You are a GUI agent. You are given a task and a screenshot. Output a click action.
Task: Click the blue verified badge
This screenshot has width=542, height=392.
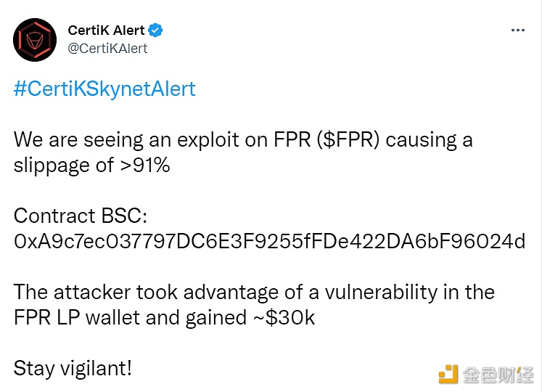(x=155, y=30)
